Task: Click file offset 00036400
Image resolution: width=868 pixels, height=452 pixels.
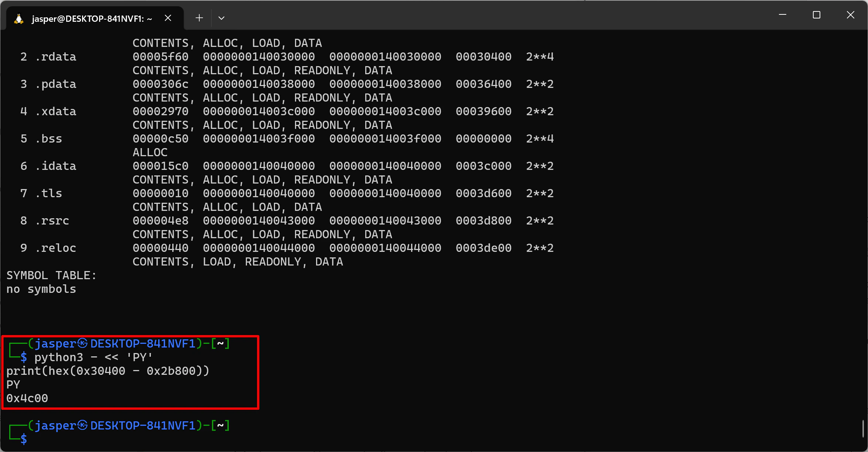Action: pos(484,84)
